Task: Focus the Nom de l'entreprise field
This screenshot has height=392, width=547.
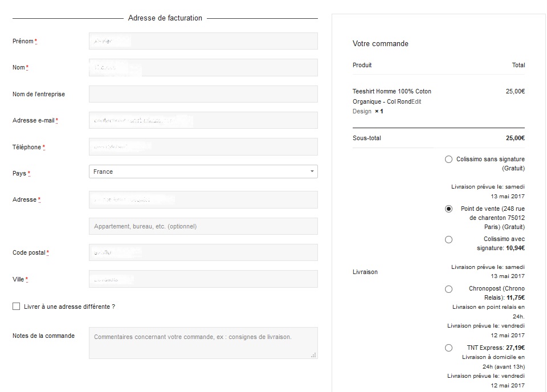Action: click(x=203, y=94)
